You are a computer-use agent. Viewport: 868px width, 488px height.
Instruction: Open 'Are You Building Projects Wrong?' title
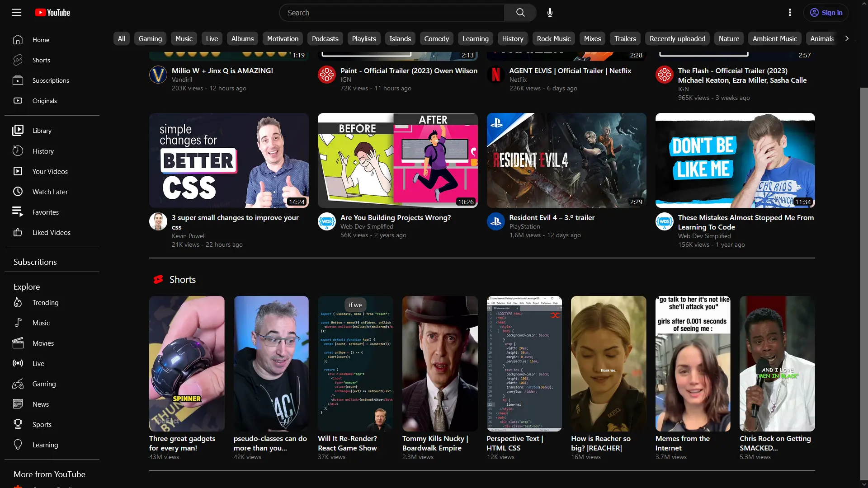click(396, 217)
